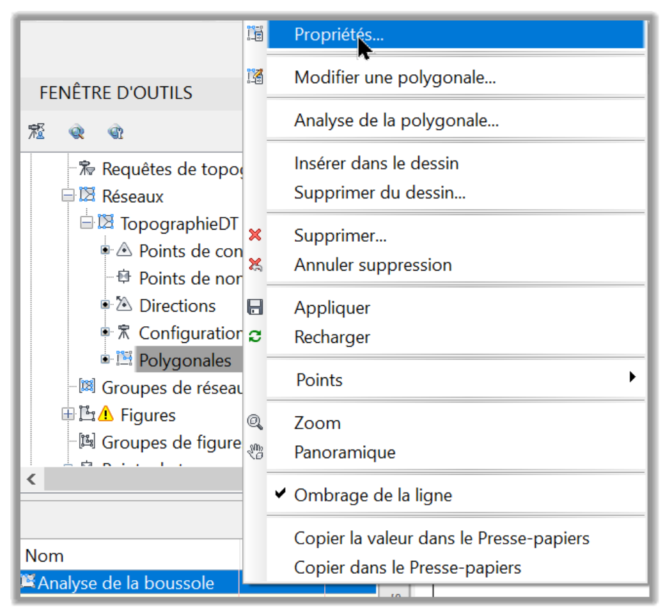This screenshot has height=616, width=672.
Task: Click the TopographieDT network icon
Action: coord(106,222)
